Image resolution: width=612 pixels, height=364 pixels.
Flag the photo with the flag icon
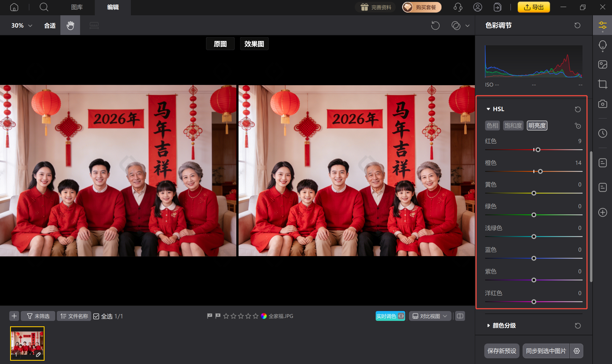pyautogui.click(x=209, y=316)
